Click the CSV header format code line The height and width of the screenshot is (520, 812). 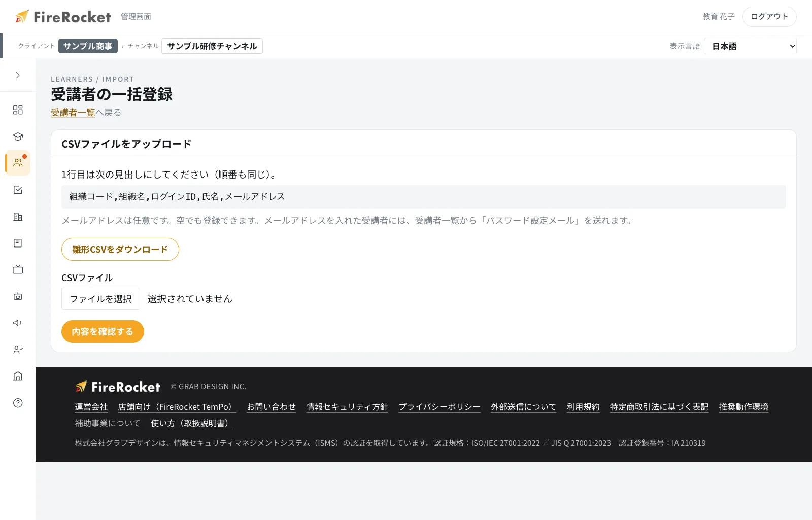[424, 197]
